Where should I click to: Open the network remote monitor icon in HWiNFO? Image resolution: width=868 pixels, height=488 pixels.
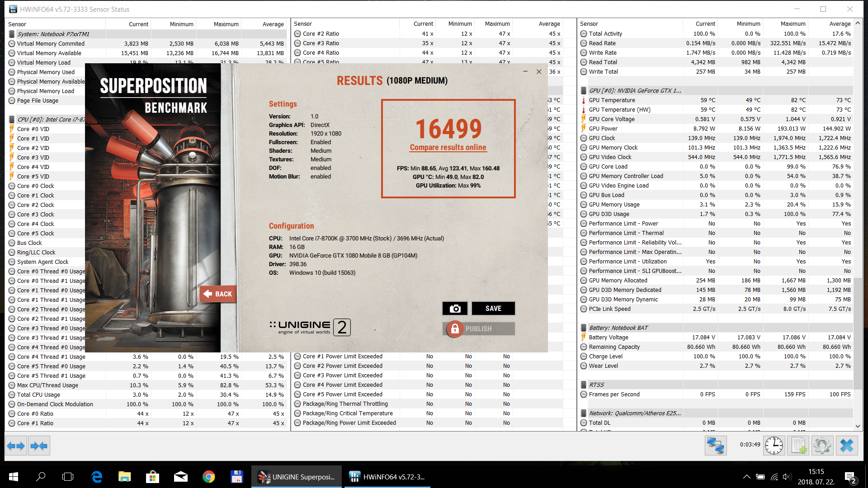tap(716, 446)
